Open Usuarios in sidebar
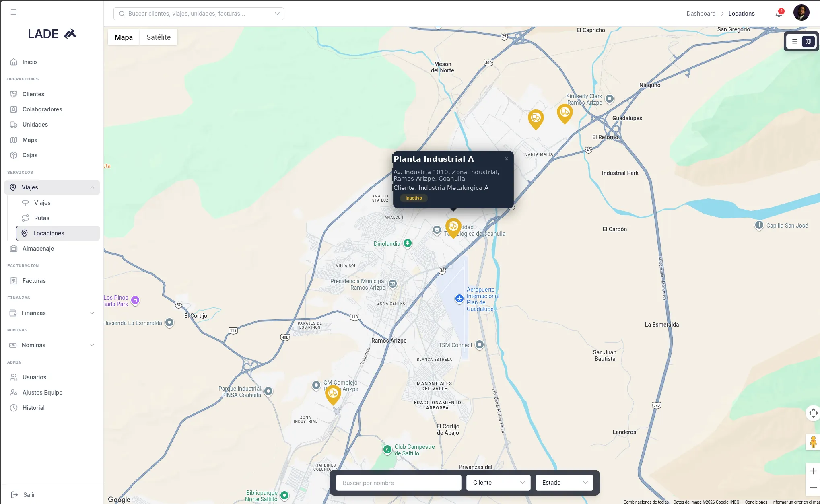Viewport: 820px width, 504px height. tap(52, 377)
